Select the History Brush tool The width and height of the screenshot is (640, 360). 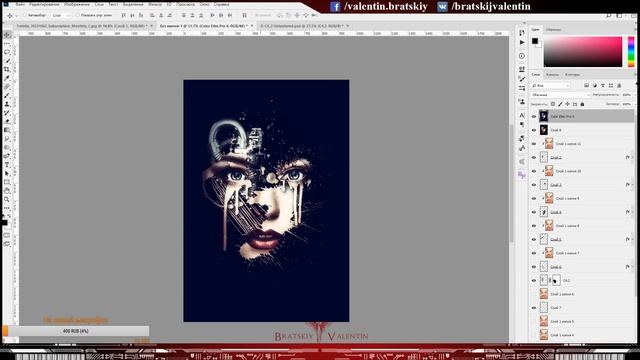(7, 113)
